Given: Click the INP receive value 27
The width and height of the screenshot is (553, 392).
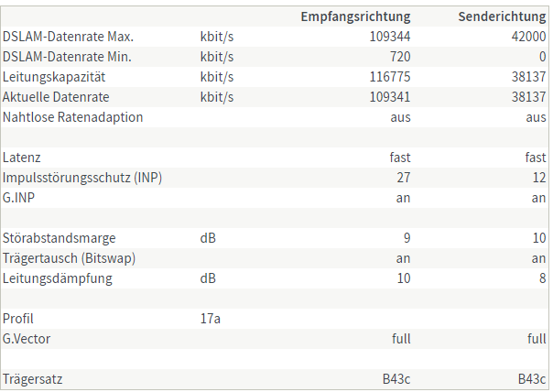Looking at the screenshot, I should click(x=404, y=178).
